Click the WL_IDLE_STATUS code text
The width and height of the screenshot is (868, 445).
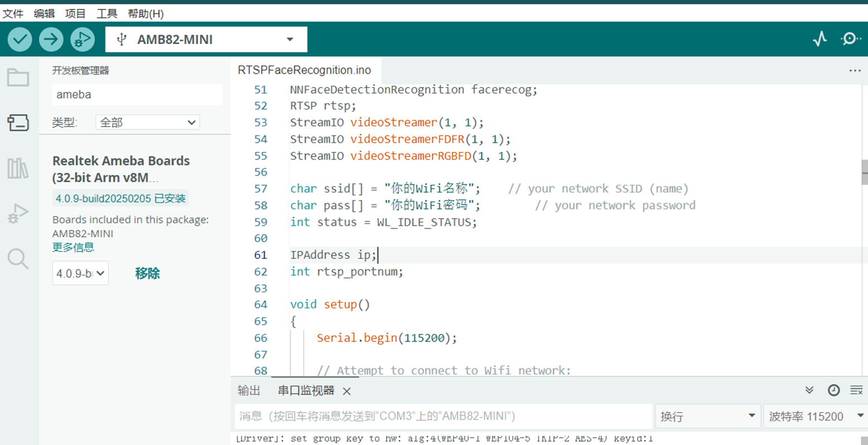click(x=425, y=222)
